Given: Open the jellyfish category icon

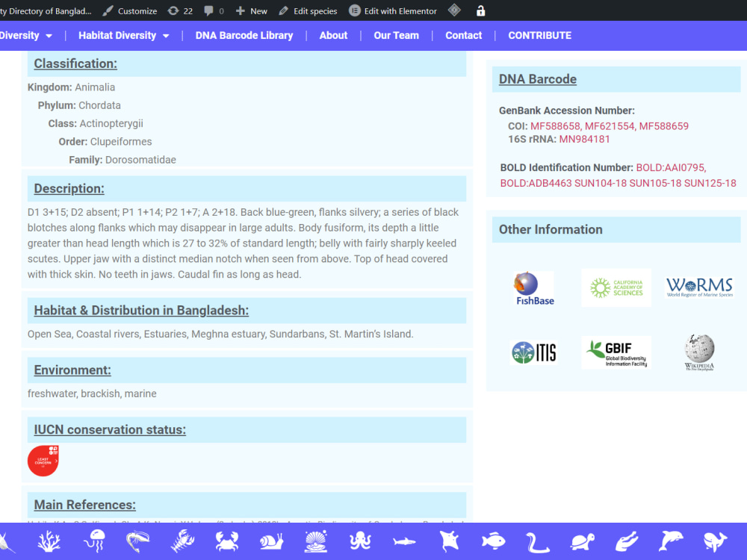Looking at the screenshot, I should pyautogui.click(x=94, y=541).
